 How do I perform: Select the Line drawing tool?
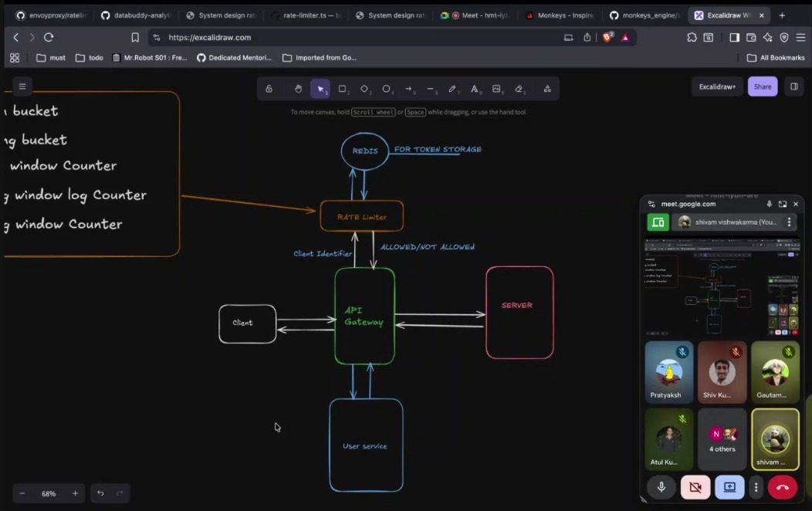point(431,89)
